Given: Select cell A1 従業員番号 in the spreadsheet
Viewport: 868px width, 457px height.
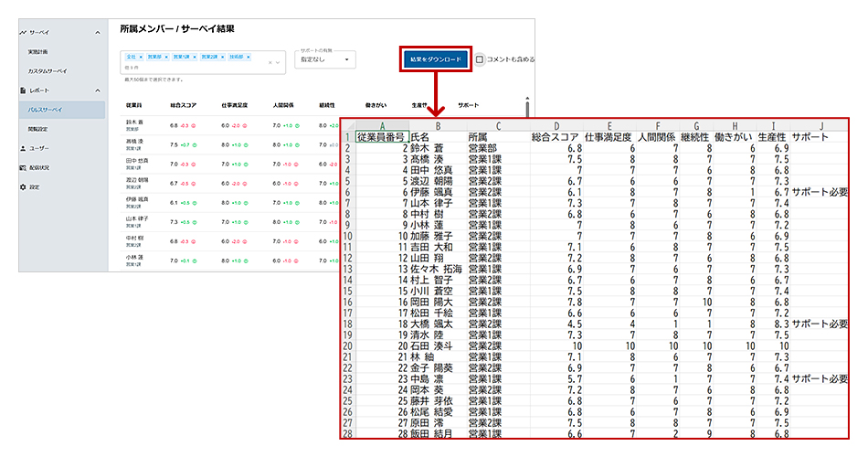Looking at the screenshot, I should (381, 137).
